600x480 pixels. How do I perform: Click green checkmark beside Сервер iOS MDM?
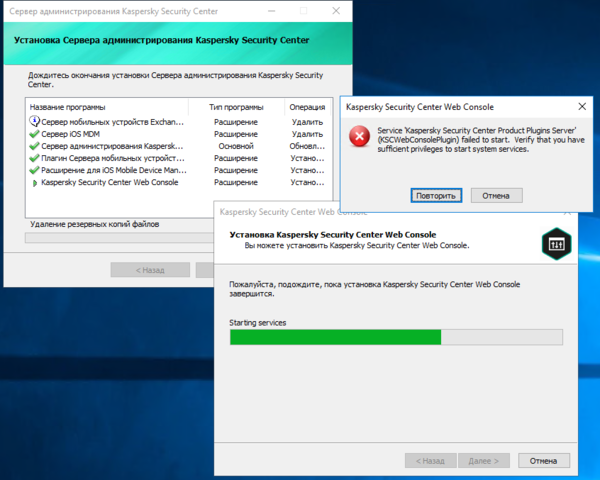(x=34, y=134)
